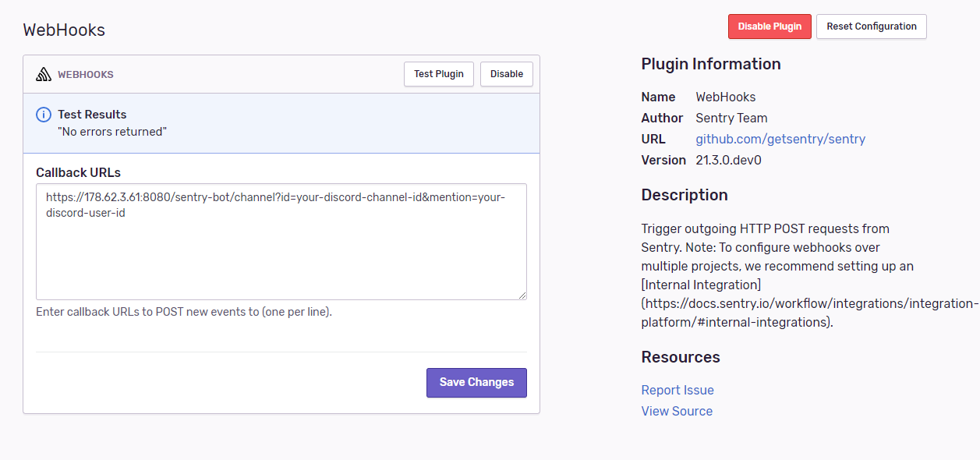
Task: Focus the Callback URLs text area
Action: pos(281,242)
